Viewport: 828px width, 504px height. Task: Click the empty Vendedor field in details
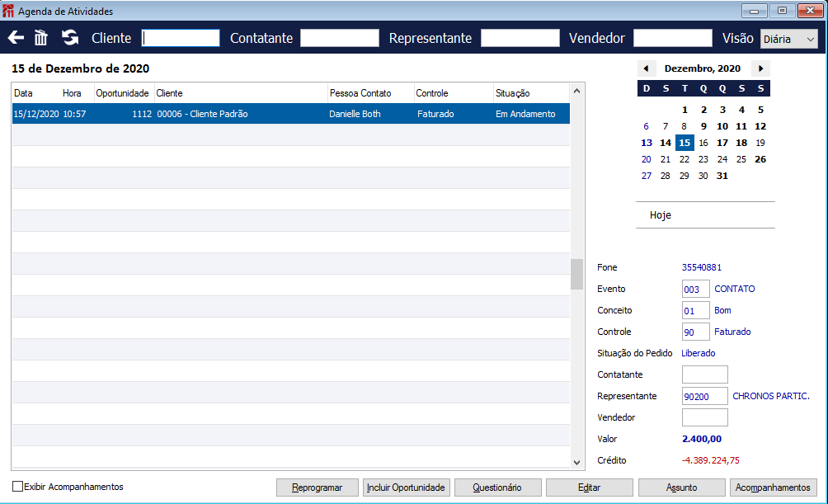[x=705, y=417]
